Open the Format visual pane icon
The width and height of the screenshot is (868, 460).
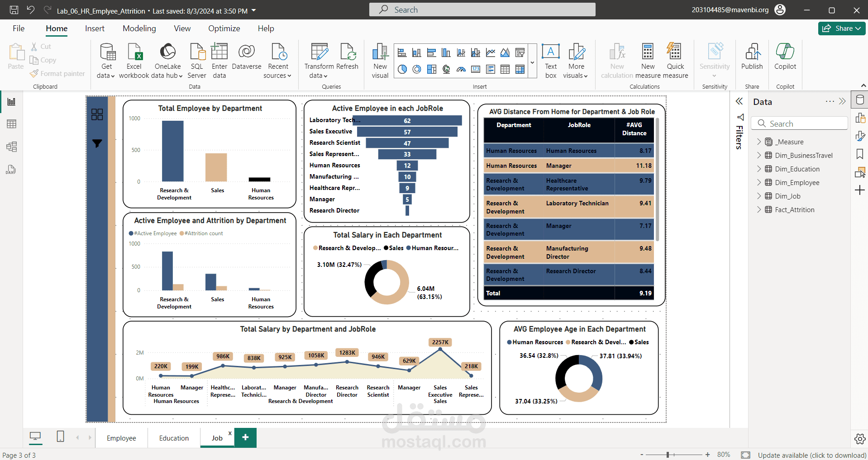tap(860, 136)
